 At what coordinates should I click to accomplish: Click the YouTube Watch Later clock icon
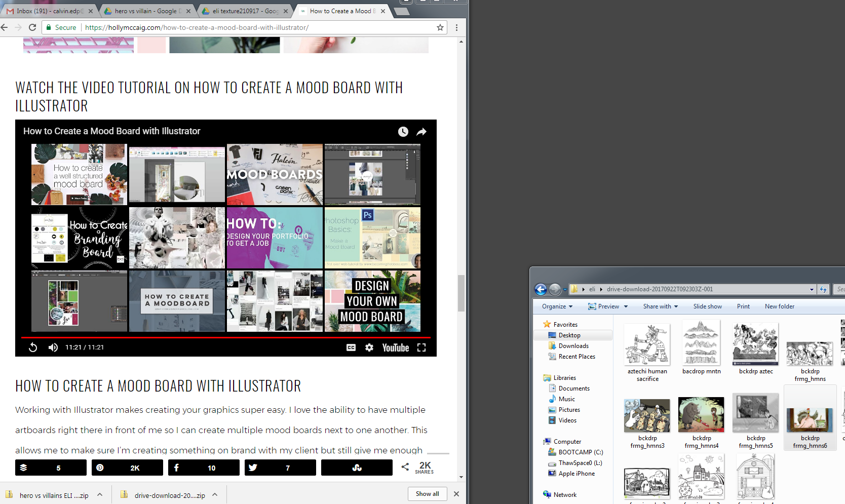click(x=403, y=132)
